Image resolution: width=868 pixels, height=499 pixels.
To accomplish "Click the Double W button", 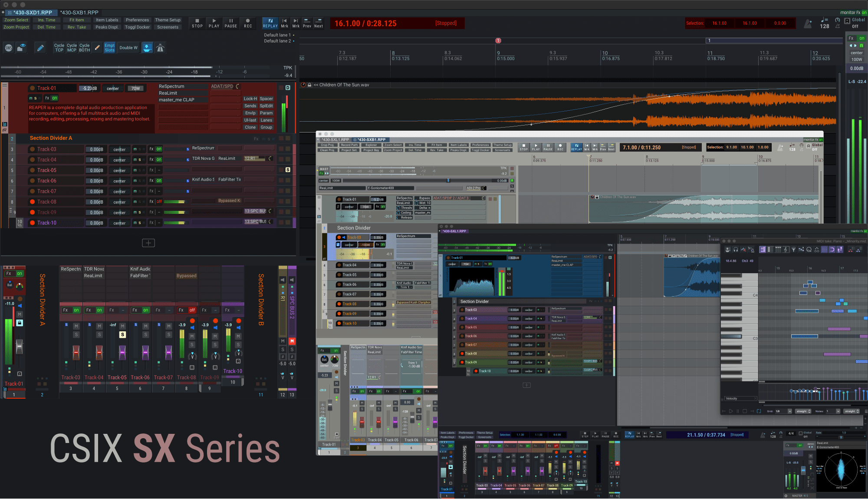I will pyautogui.click(x=128, y=48).
